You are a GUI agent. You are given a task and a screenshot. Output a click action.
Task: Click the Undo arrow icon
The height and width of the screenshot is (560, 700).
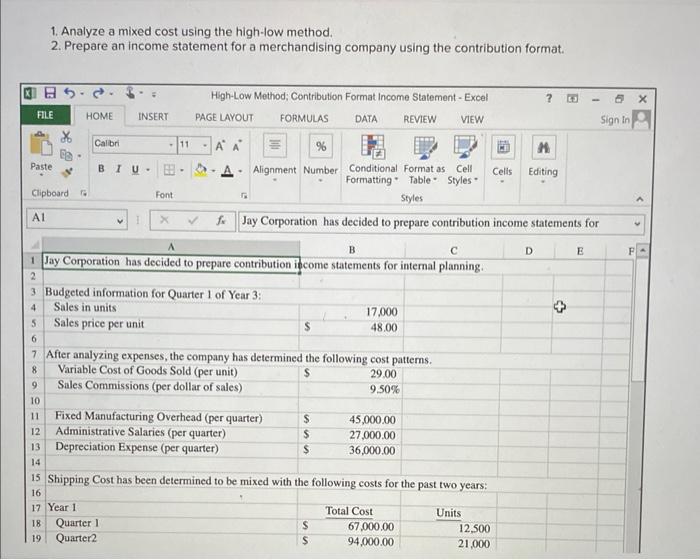tap(70, 93)
